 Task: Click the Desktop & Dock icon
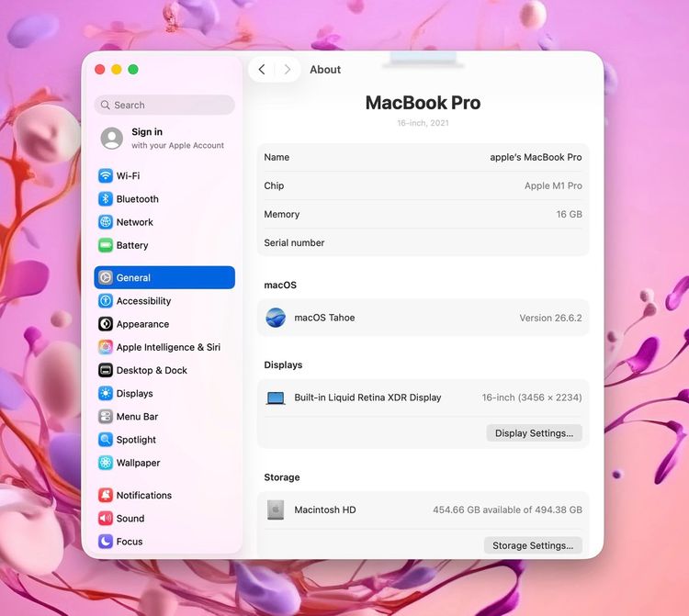click(106, 371)
